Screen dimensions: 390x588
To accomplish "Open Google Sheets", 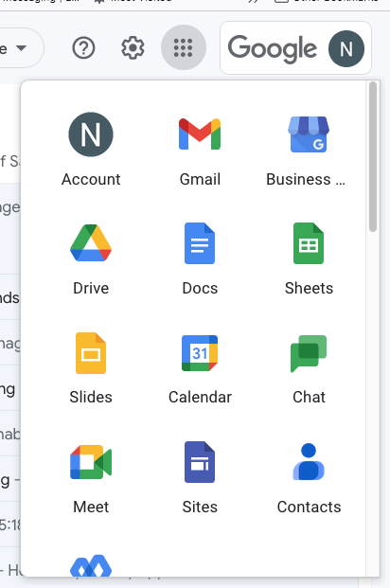I will [309, 258].
